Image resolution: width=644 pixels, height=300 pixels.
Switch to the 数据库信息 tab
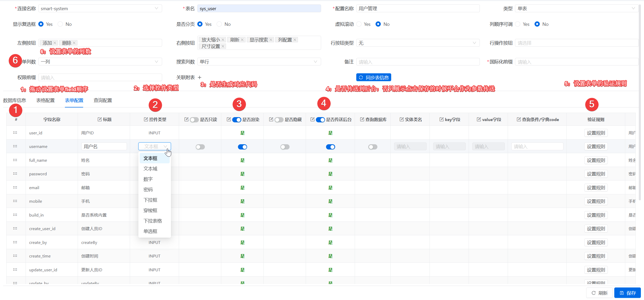click(14, 100)
